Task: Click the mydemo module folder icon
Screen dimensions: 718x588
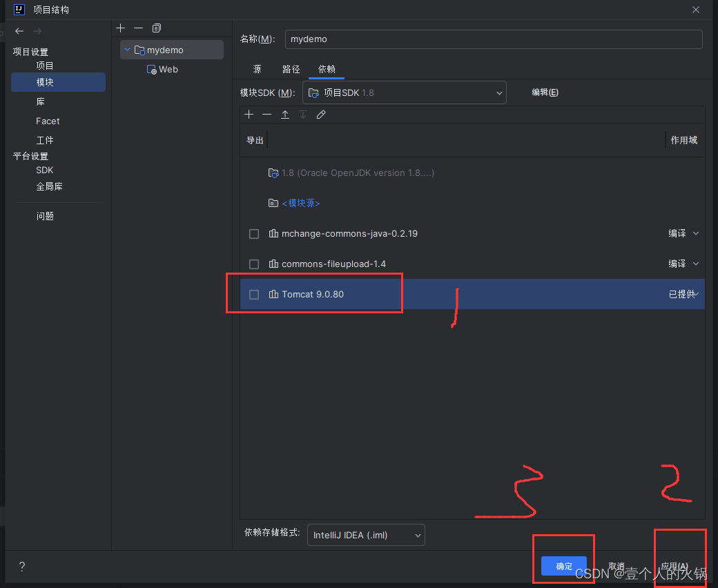Action: click(139, 50)
